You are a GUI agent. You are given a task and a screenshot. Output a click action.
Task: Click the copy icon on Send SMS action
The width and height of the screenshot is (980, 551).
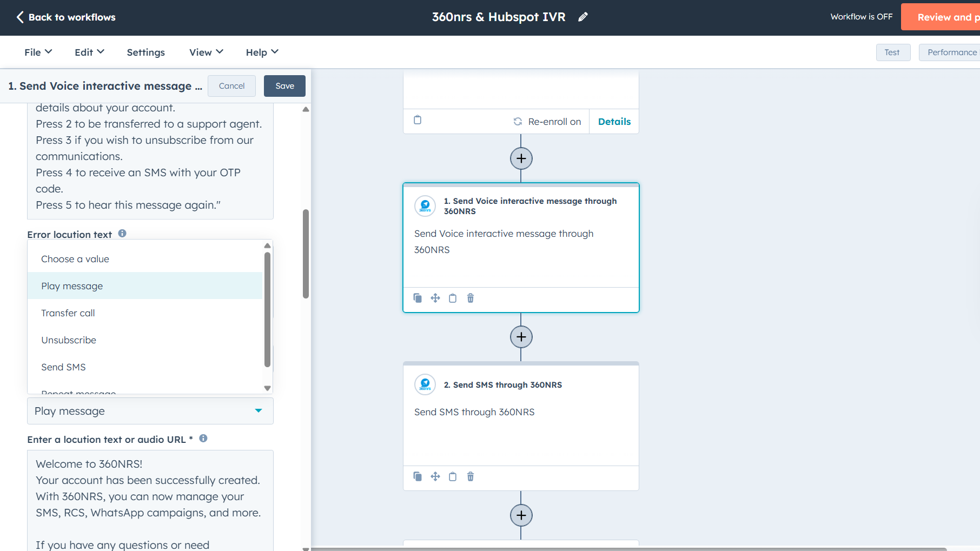pos(418,476)
